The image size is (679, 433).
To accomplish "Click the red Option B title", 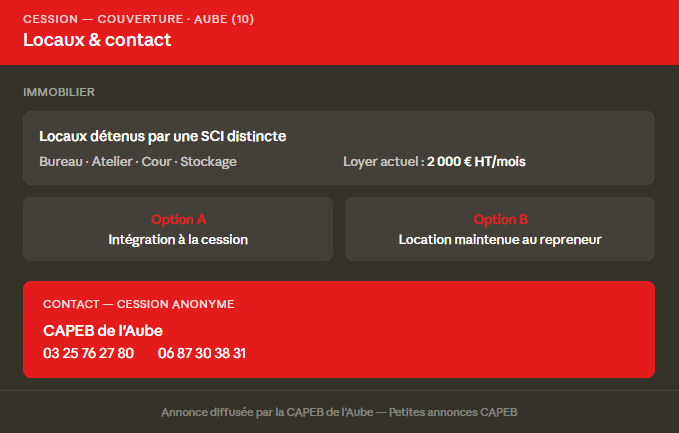I will point(501,220).
